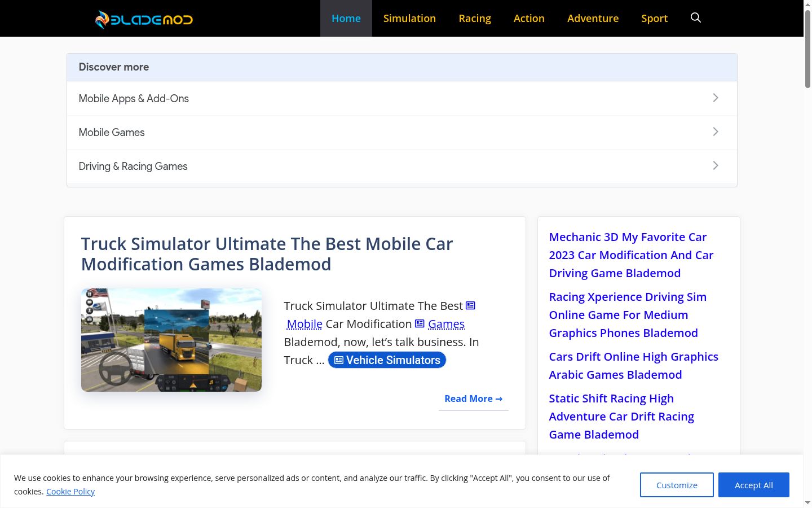Image resolution: width=812 pixels, height=508 pixels.
Task: Select the Action menu item
Action: 529,19
